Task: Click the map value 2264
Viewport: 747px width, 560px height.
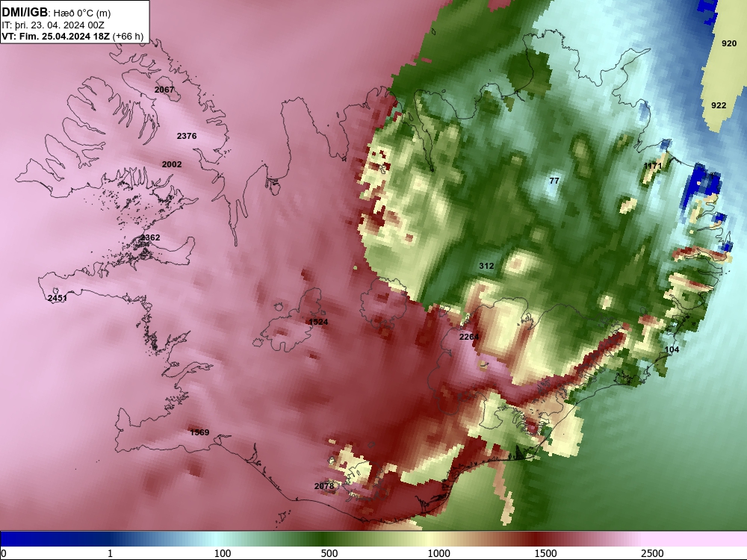Action: pos(469,337)
